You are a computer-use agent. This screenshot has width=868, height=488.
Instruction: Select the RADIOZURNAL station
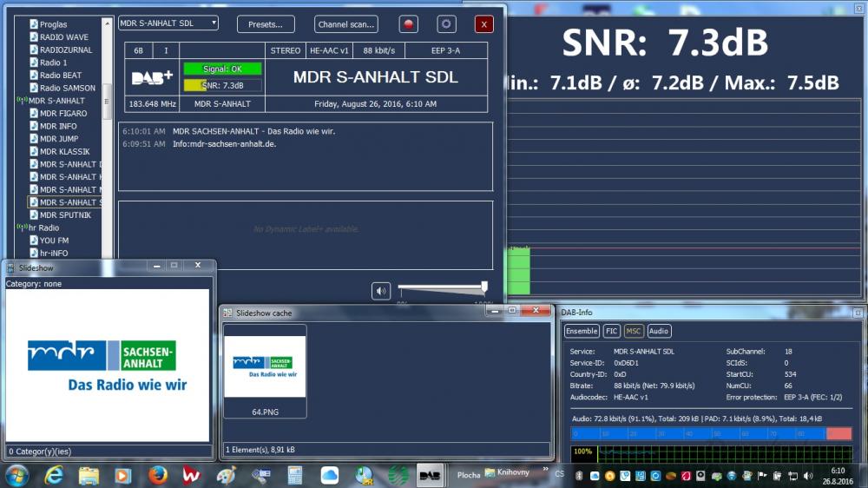click(x=66, y=49)
